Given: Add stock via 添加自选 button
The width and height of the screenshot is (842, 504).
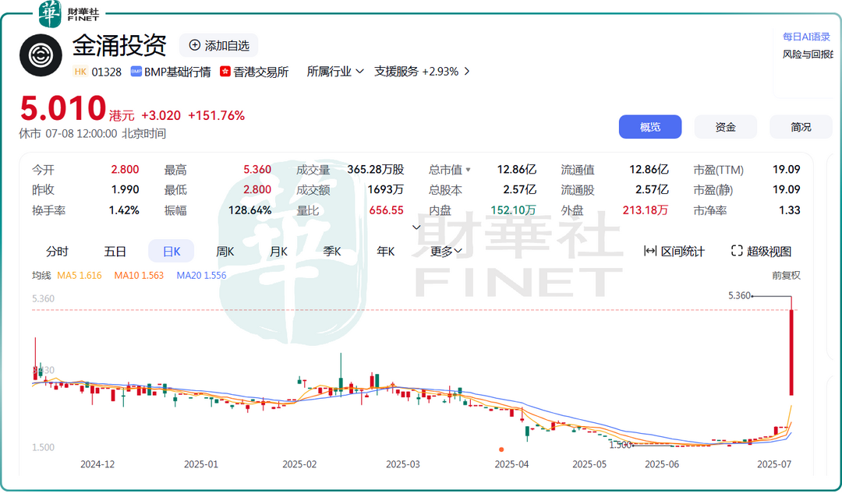Looking at the screenshot, I should coord(218,46).
